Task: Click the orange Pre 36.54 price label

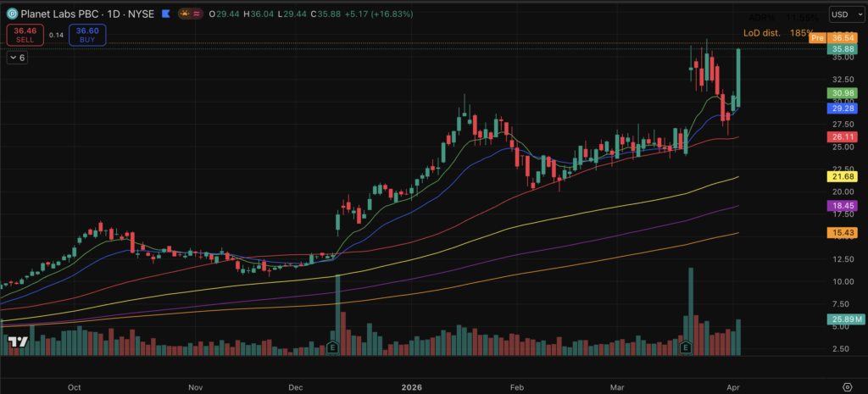Action: coord(837,37)
